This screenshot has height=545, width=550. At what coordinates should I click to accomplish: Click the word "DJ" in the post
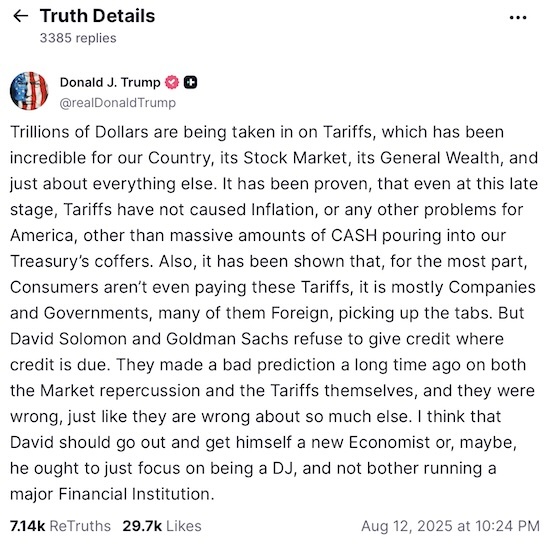pos(283,469)
